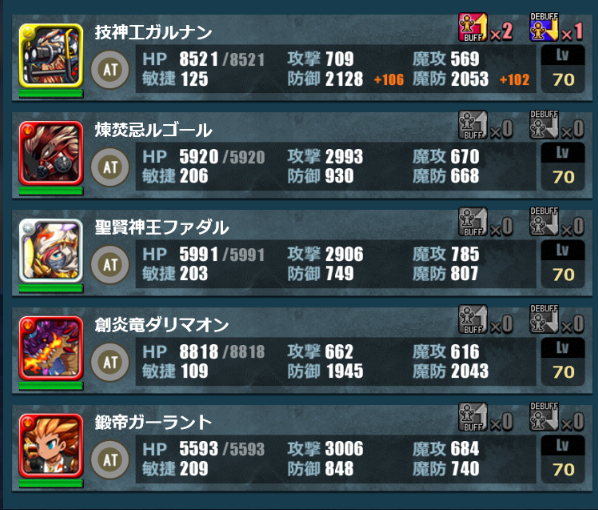Click greyed DEBUFF icon for ダリマオン
This screenshot has height=510, width=598.
544,320
